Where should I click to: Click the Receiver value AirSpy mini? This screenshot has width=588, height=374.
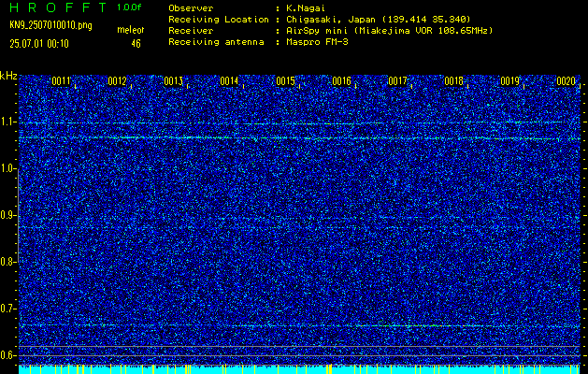coord(389,31)
